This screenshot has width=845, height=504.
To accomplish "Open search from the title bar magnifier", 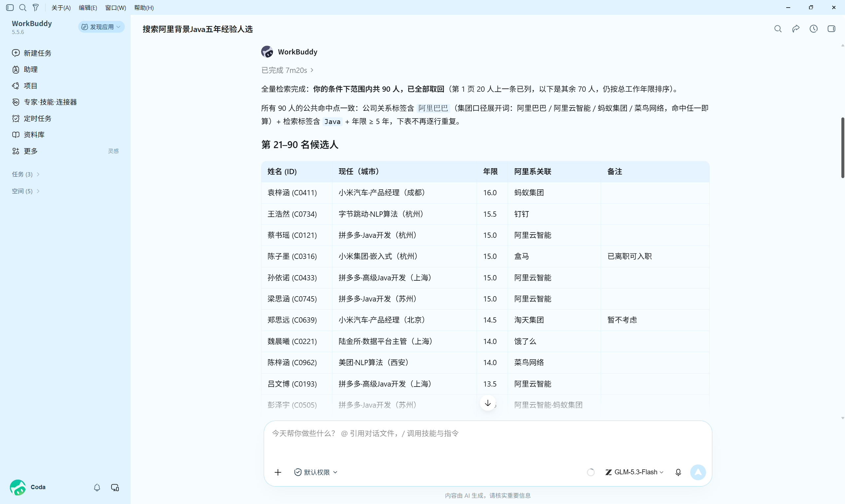I will click(x=23, y=8).
